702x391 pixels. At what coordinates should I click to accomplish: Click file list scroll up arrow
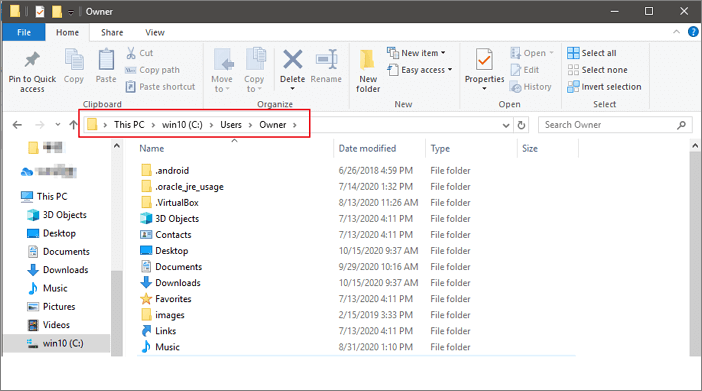pos(695,146)
